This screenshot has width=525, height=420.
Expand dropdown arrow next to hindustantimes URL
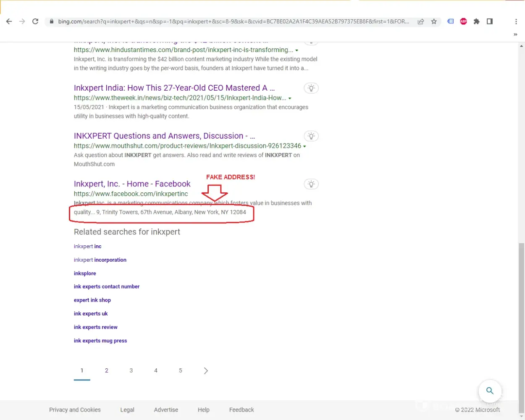tap(297, 50)
